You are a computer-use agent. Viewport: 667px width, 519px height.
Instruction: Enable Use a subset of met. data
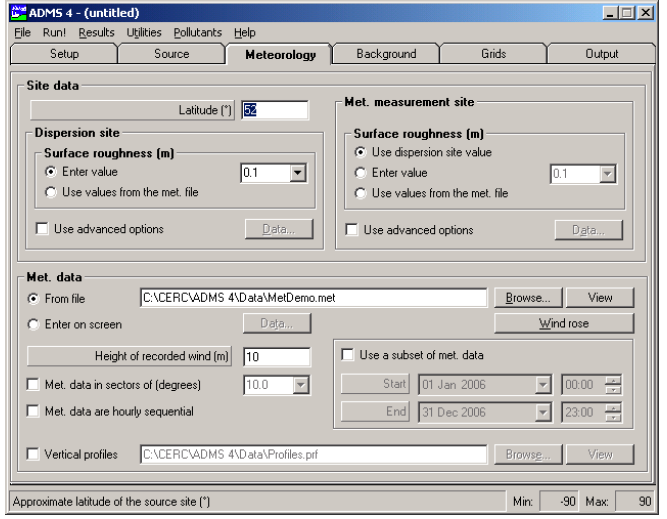pos(348,355)
